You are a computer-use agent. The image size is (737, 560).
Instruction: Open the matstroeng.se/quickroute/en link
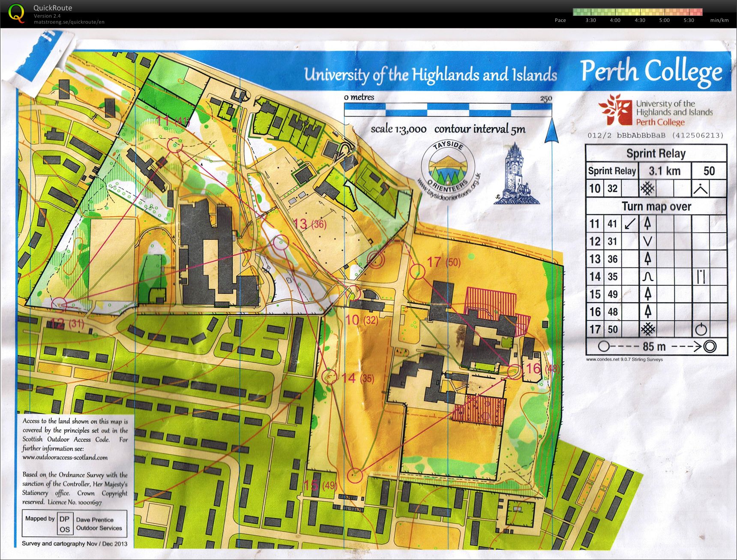point(69,22)
